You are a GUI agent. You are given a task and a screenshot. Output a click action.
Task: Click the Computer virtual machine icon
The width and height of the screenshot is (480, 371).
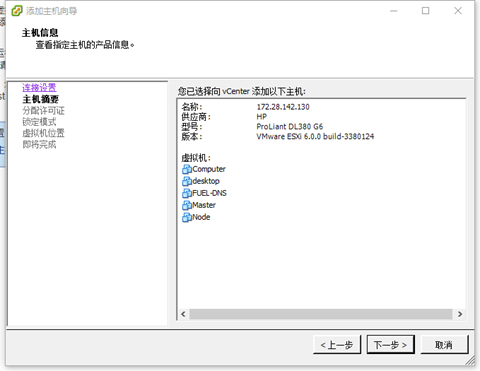click(187, 169)
